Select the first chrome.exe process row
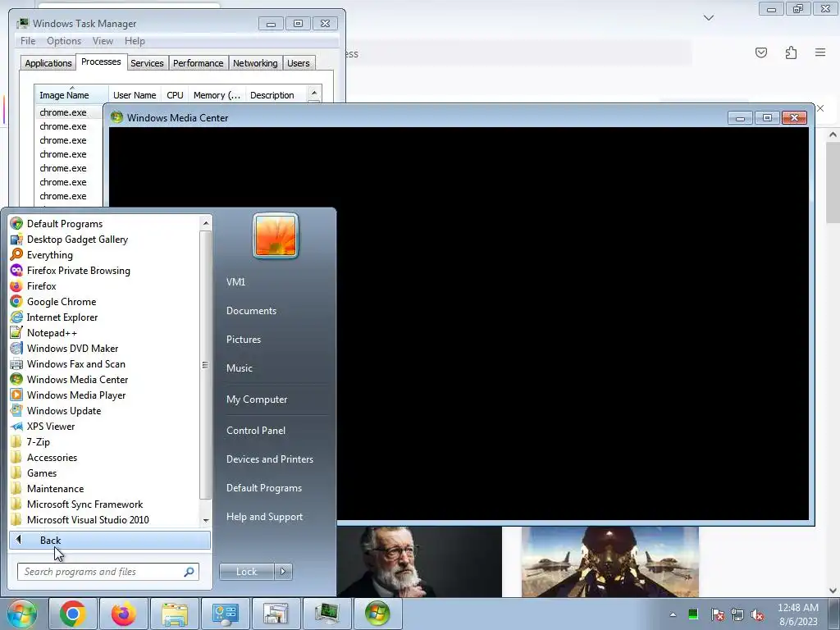 [x=69, y=112]
